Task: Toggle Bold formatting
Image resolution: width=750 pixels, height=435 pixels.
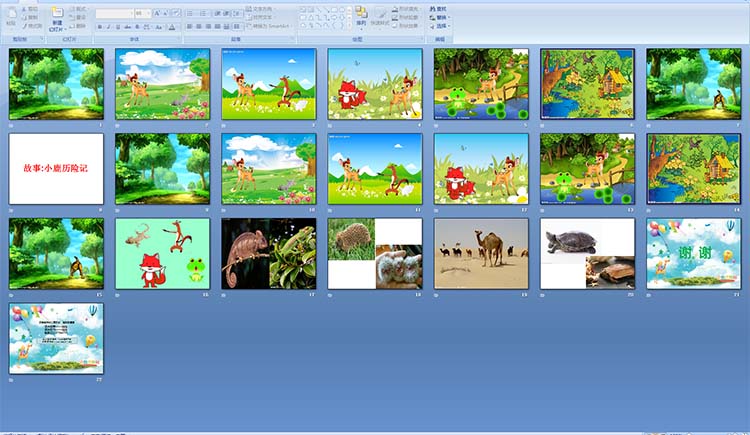Action: coord(99,27)
